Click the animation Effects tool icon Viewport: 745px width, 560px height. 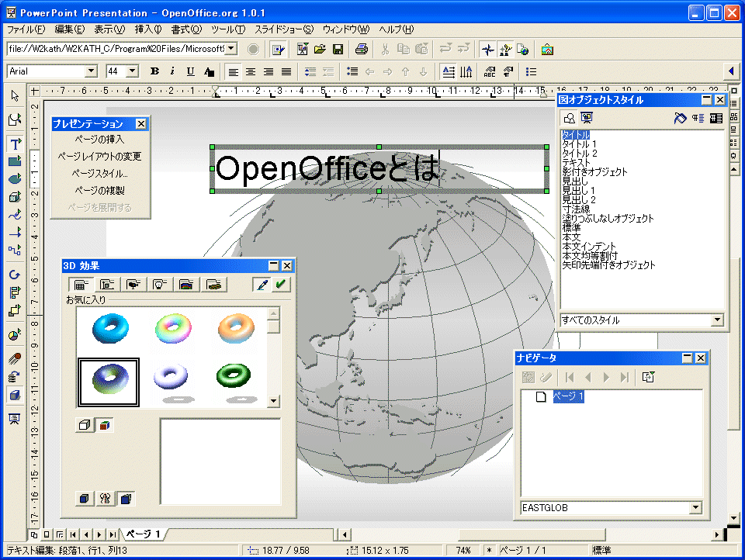[x=15, y=359]
